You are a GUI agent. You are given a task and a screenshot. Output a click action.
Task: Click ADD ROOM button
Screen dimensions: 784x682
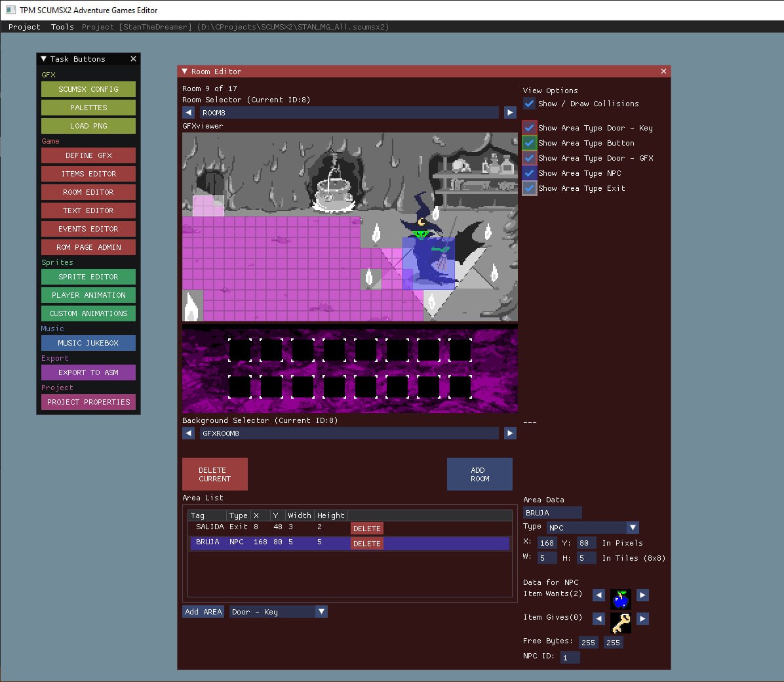coord(479,474)
